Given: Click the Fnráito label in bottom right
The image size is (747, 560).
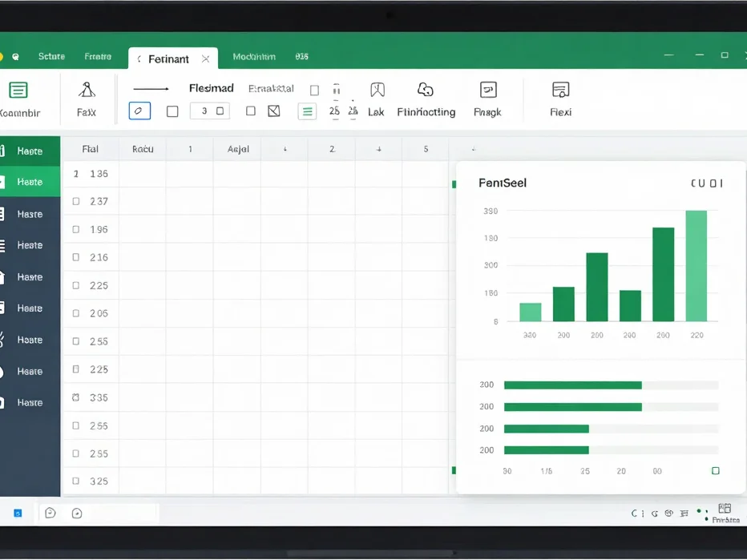Looking at the screenshot, I should click(725, 520).
